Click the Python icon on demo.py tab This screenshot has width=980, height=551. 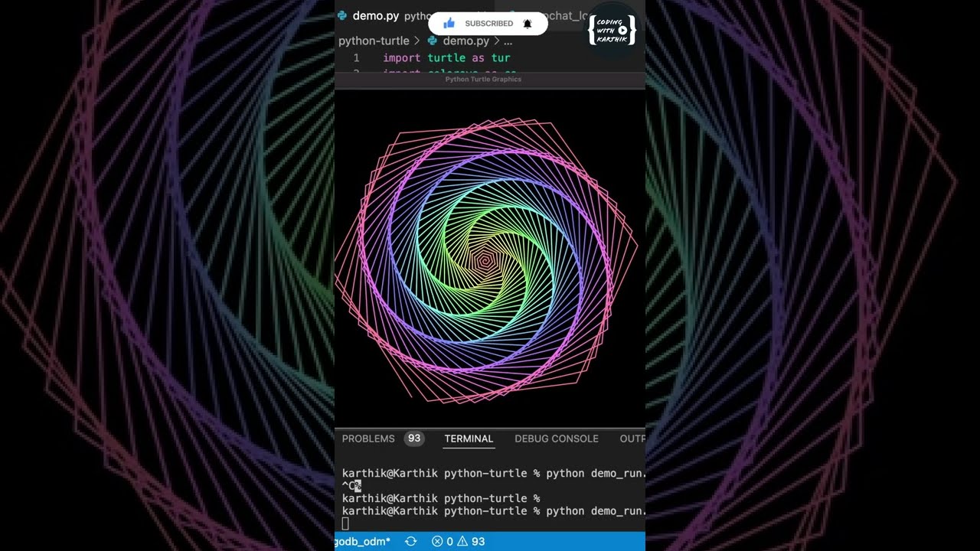342,15
